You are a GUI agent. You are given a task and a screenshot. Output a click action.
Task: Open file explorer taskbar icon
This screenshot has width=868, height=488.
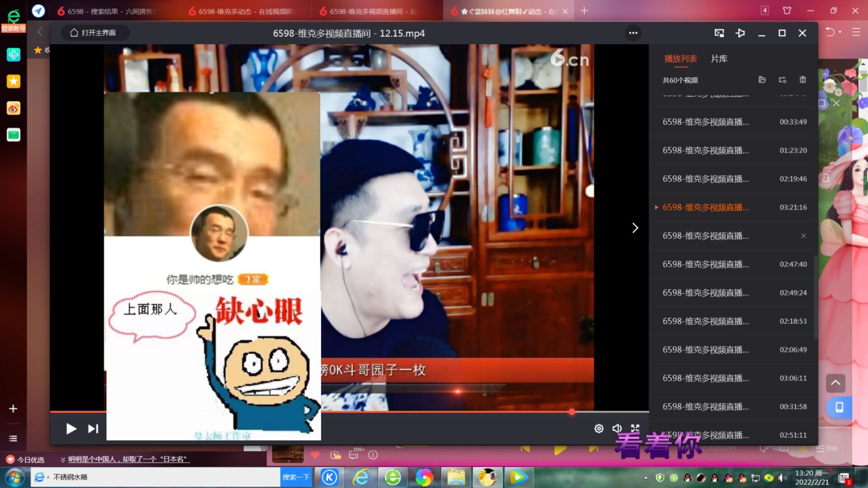click(x=456, y=477)
